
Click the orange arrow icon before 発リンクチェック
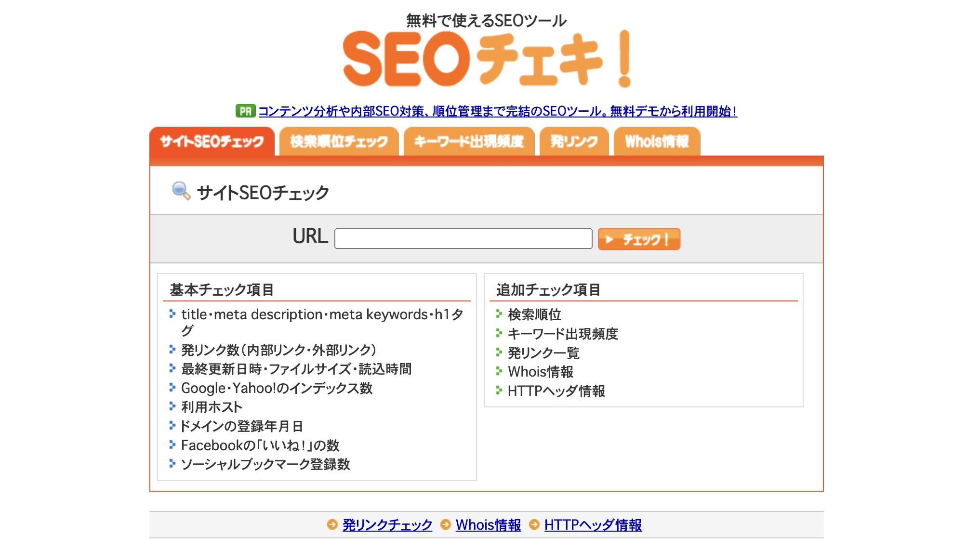(x=332, y=524)
